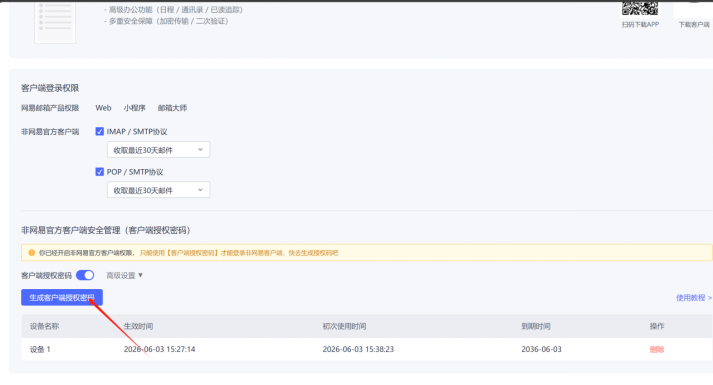The width and height of the screenshot is (713, 385).
Task: Click the 操作 column header
Action: point(657,326)
